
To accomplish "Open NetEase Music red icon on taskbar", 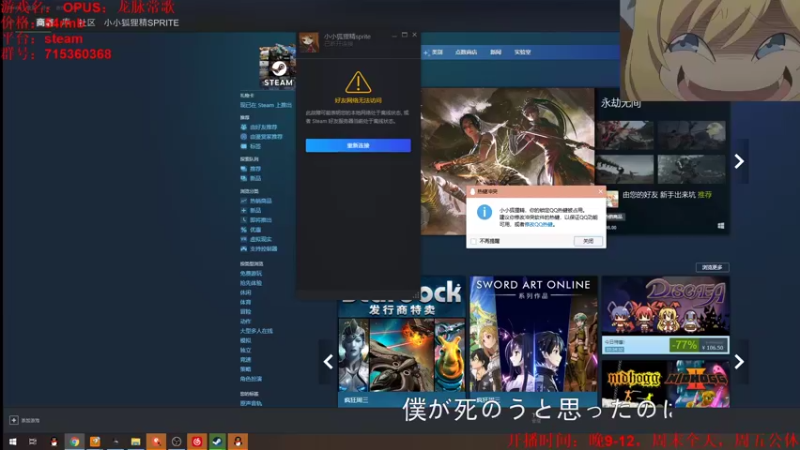I will click(197, 441).
